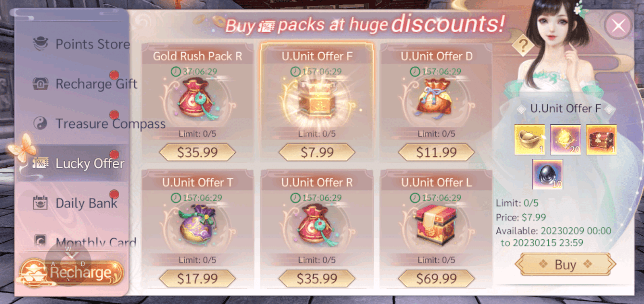Close the Lucky Offer shop window
This screenshot has height=304, width=644.
click(x=618, y=26)
